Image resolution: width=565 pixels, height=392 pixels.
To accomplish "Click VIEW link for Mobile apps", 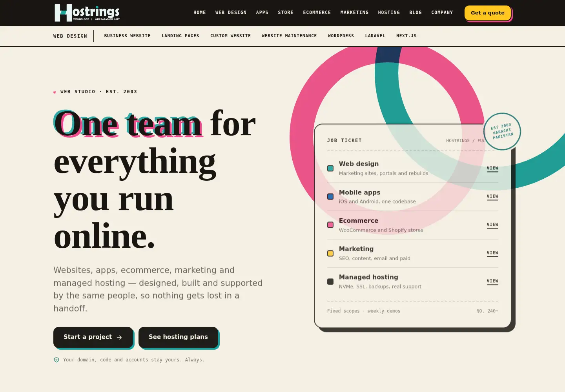I will 492,197.
